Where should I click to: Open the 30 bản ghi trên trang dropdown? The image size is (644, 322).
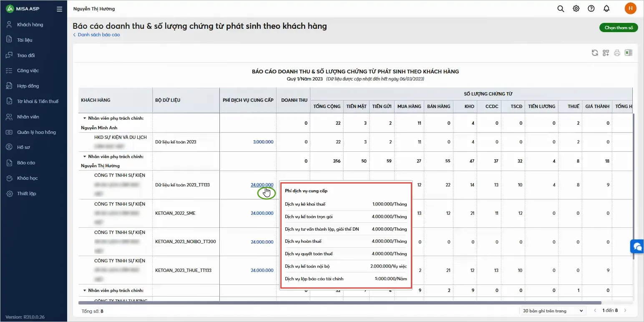(553, 311)
